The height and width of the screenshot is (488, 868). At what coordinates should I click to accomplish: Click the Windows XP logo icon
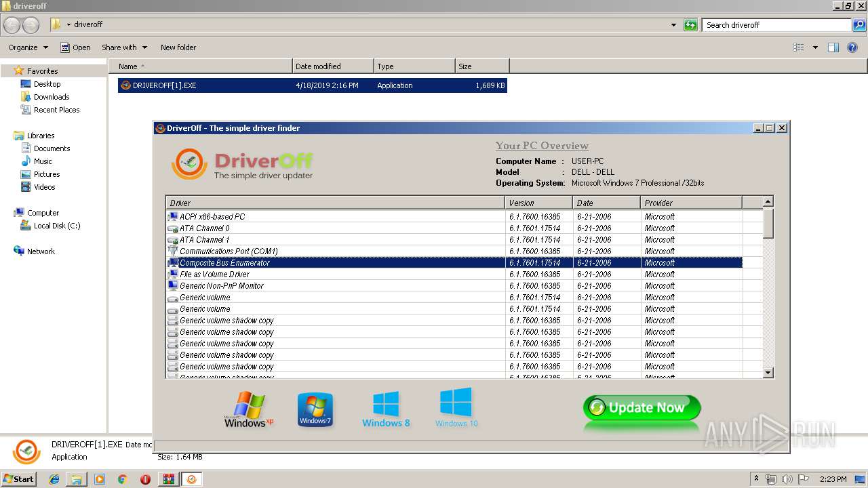[249, 409]
